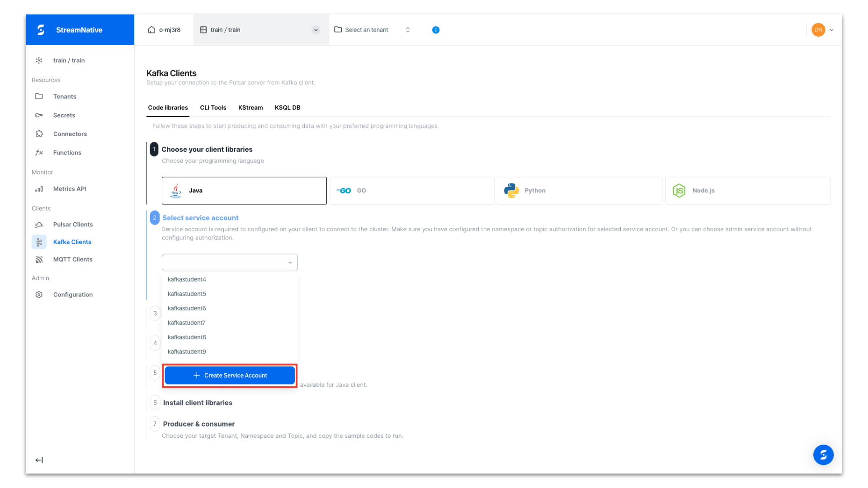Screen dimensions: 868x488
Task: Open the Metrics API monitor icon
Action: [x=39, y=189]
